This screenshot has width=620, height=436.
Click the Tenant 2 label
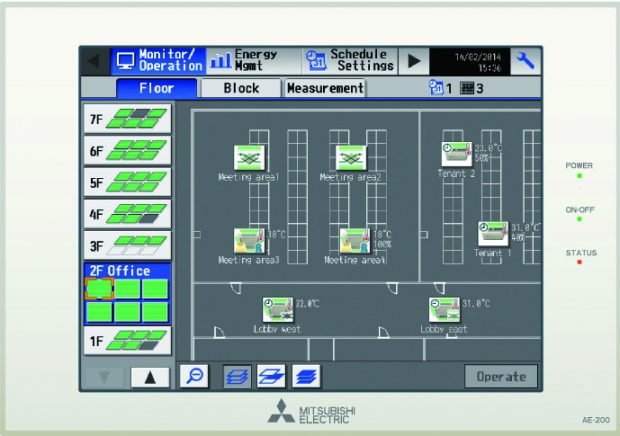[456, 173]
